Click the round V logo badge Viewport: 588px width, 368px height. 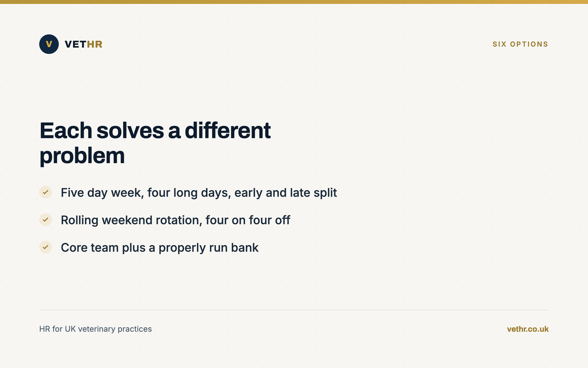point(49,44)
